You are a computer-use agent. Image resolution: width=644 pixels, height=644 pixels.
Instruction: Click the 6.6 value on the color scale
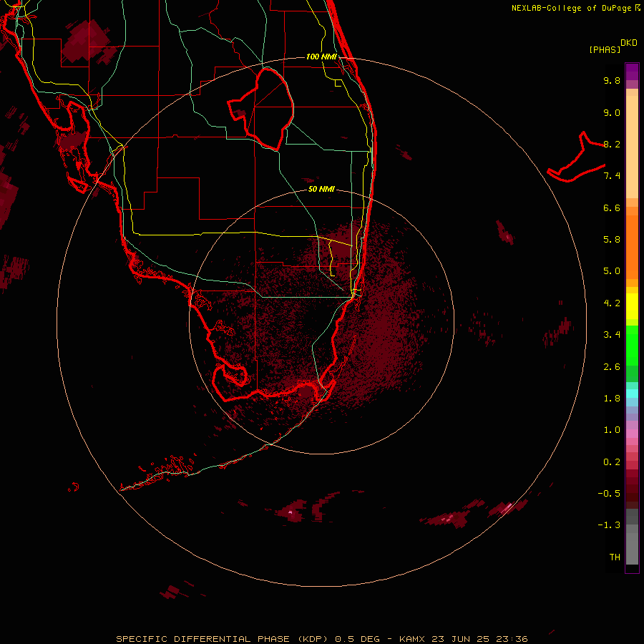[x=612, y=208]
